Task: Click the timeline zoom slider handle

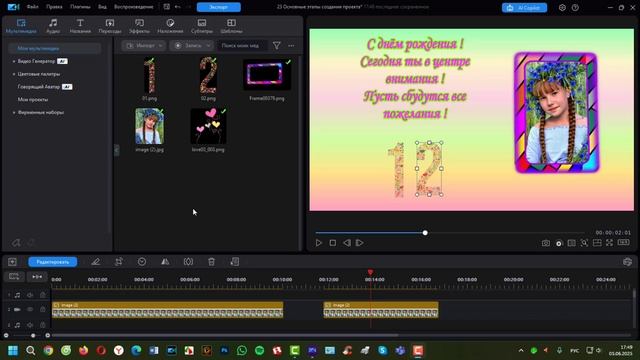Action: (x=33, y=336)
